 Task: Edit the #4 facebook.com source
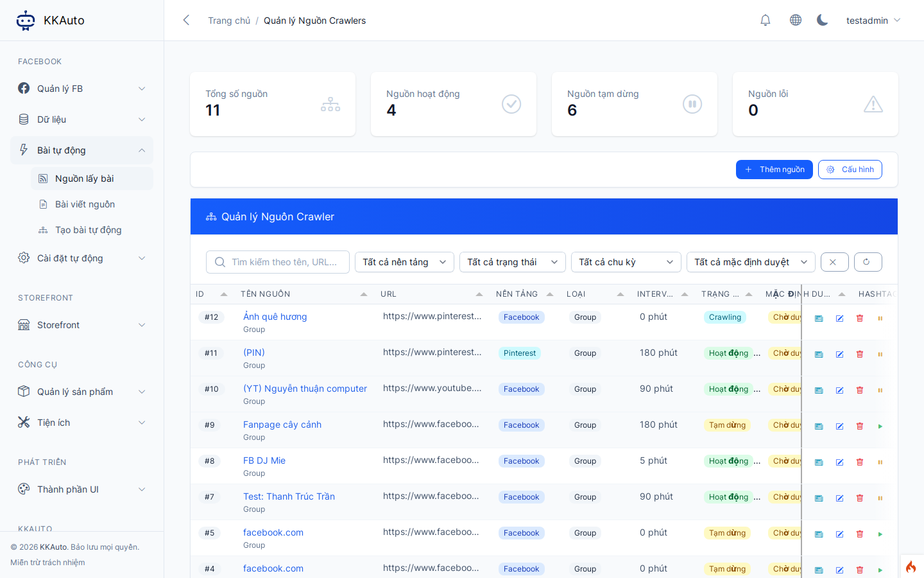point(839,570)
